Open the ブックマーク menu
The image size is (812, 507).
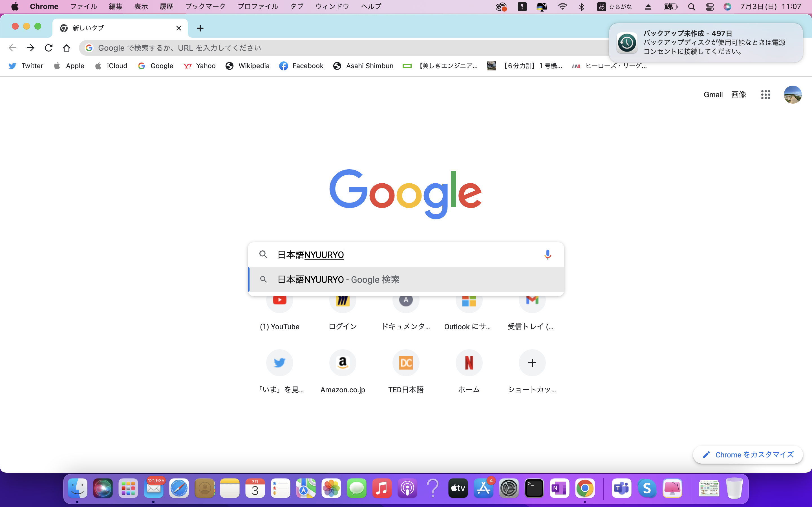[205, 7]
